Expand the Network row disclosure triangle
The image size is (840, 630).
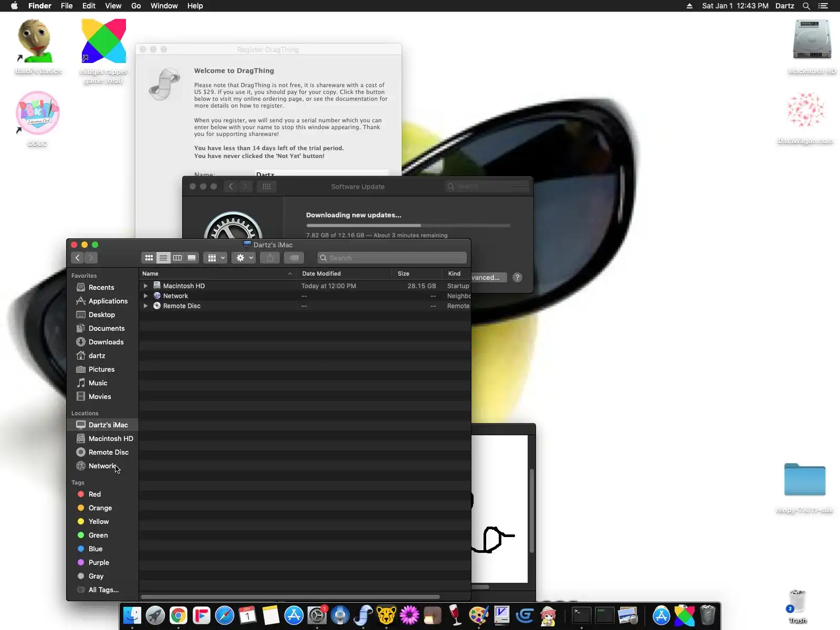[x=145, y=296]
